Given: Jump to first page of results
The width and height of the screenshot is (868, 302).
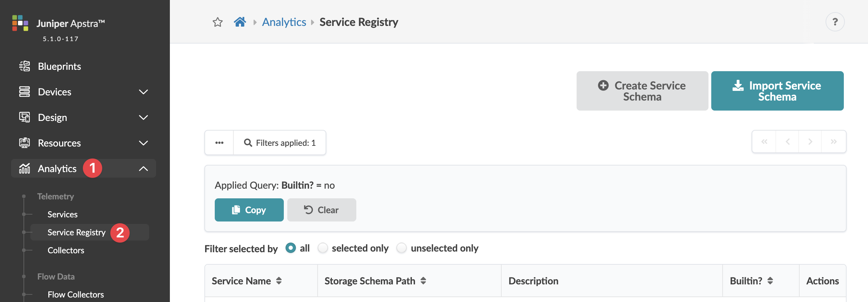Looking at the screenshot, I should [764, 142].
